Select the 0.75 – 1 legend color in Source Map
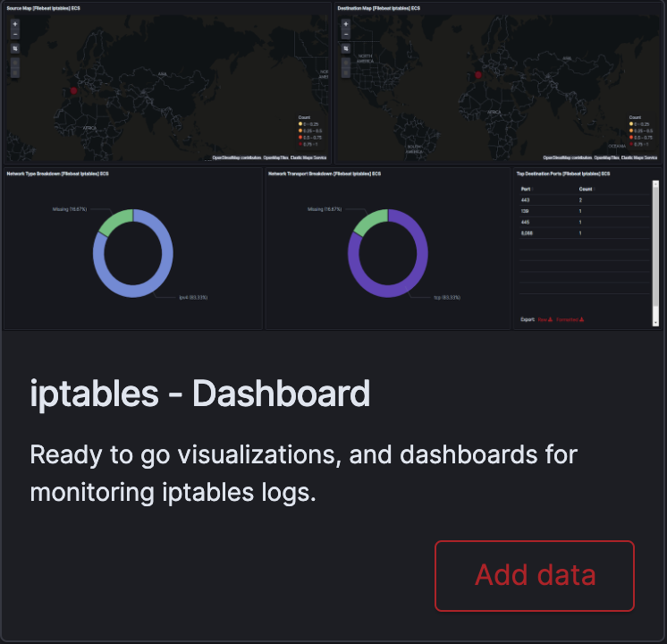The width and height of the screenshot is (667, 644). (300, 143)
